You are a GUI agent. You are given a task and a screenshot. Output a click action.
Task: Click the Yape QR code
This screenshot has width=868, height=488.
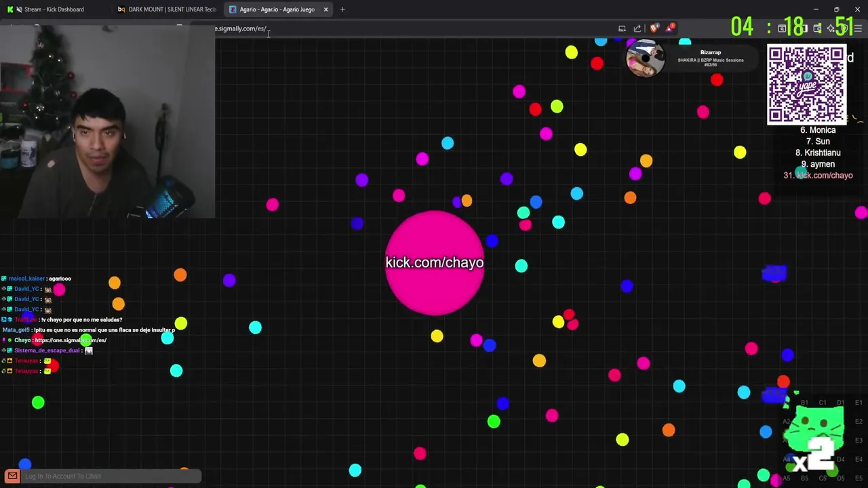tap(806, 85)
